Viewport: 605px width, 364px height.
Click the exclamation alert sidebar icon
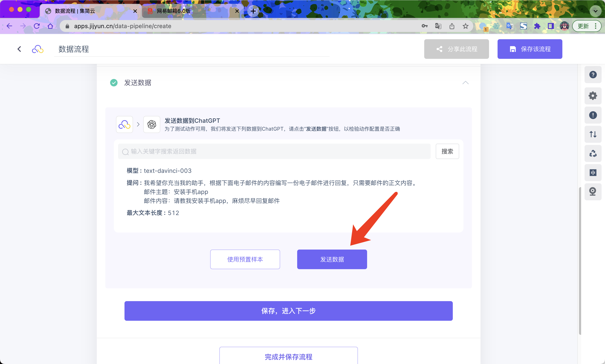coord(593,115)
